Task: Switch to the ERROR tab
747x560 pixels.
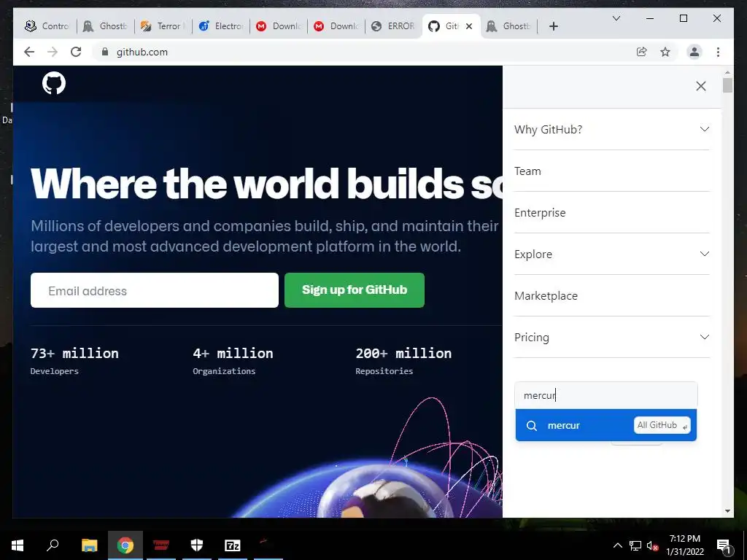Action: (393, 26)
